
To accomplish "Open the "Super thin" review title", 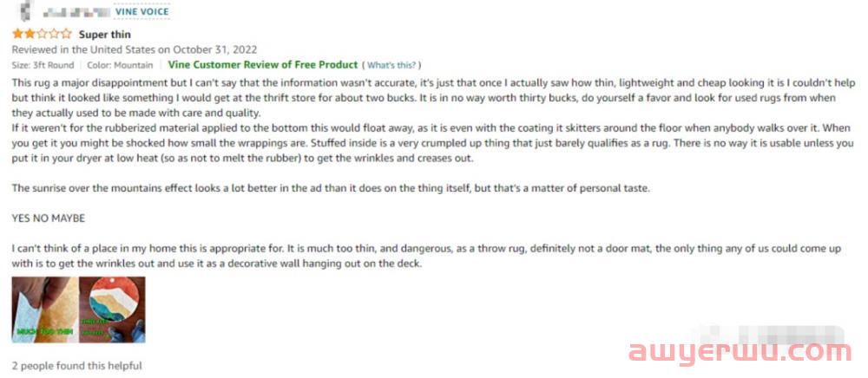I will point(105,35).
